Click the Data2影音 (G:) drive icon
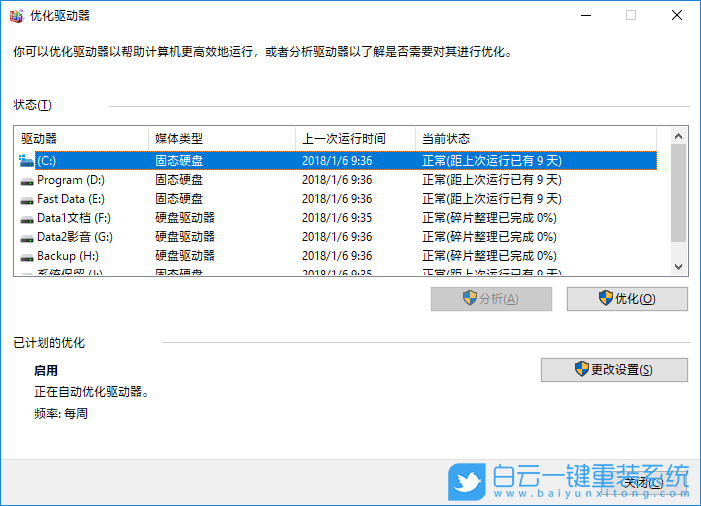This screenshot has height=506, width=701. (x=27, y=238)
